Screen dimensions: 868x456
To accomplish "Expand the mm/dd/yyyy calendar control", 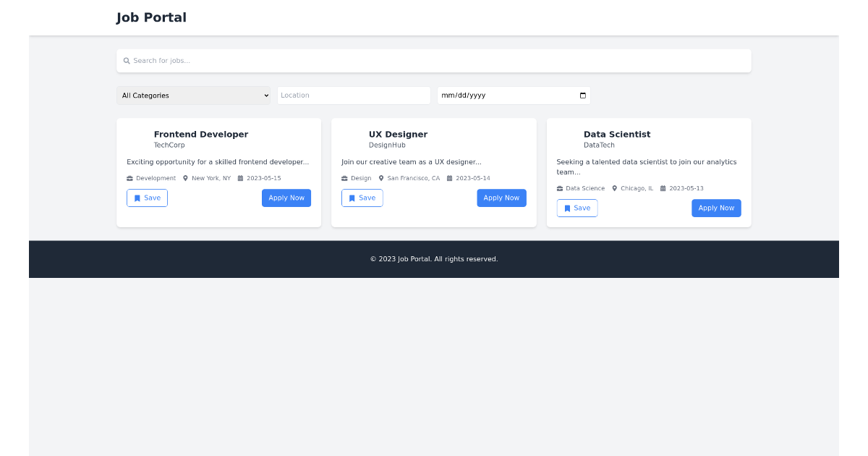I will coord(583,95).
